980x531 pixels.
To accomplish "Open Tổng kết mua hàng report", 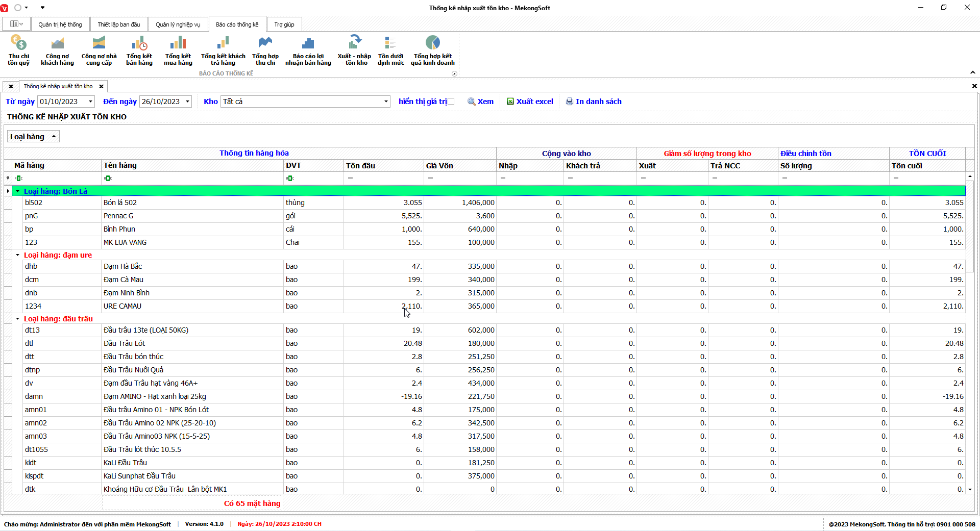I will (178, 50).
